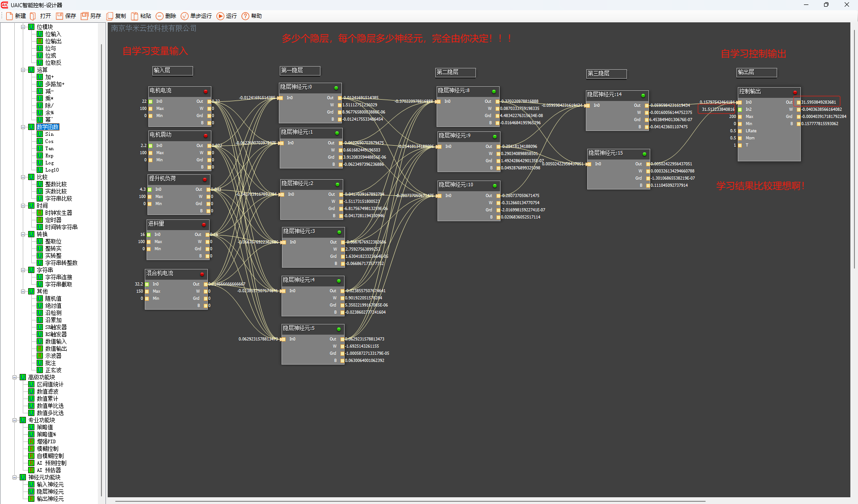The height and width of the screenshot is (504, 858).
Task: Click the Single-step run (单步运行) icon
Action: coord(185,16)
